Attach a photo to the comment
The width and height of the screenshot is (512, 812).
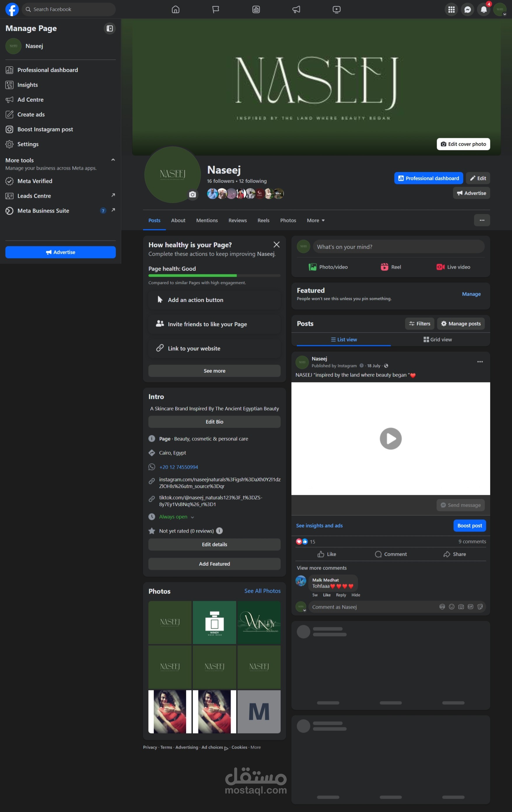point(461,607)
